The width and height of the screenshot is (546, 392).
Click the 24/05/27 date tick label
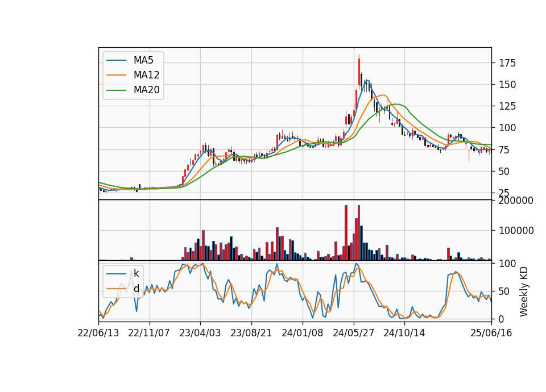pyautogui.click(x=353, y=333)
